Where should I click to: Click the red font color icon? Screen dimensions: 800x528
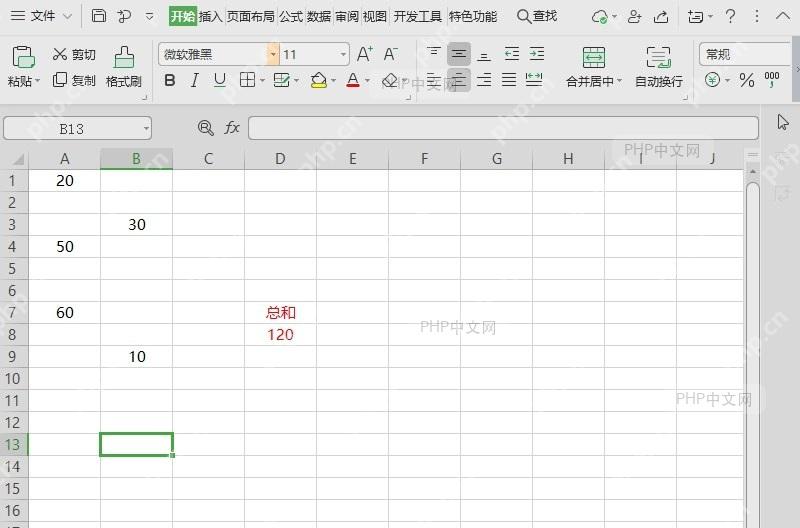pyautogui.click(x=353, y=80)
